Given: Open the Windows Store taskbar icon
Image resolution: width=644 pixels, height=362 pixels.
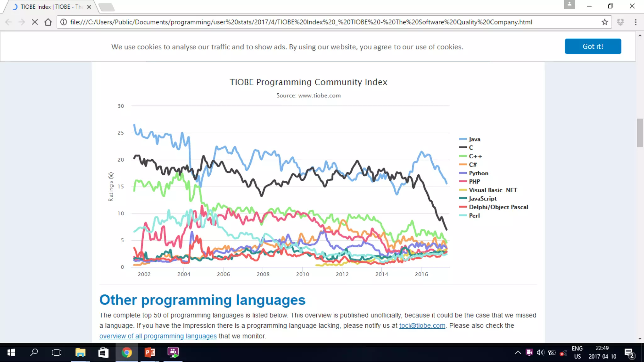Looking at the screenshot, I should coord(103,353).
